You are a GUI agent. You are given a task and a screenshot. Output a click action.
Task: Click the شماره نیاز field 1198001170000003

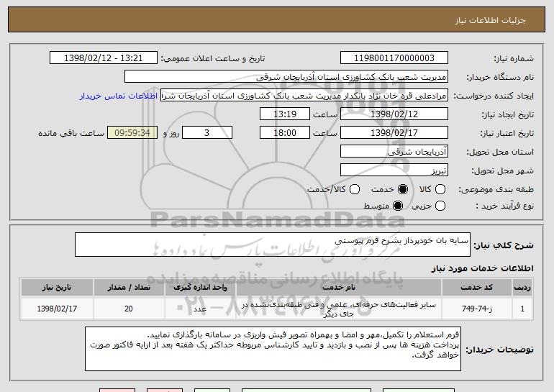pyautogui.click(x=394, y=58)
